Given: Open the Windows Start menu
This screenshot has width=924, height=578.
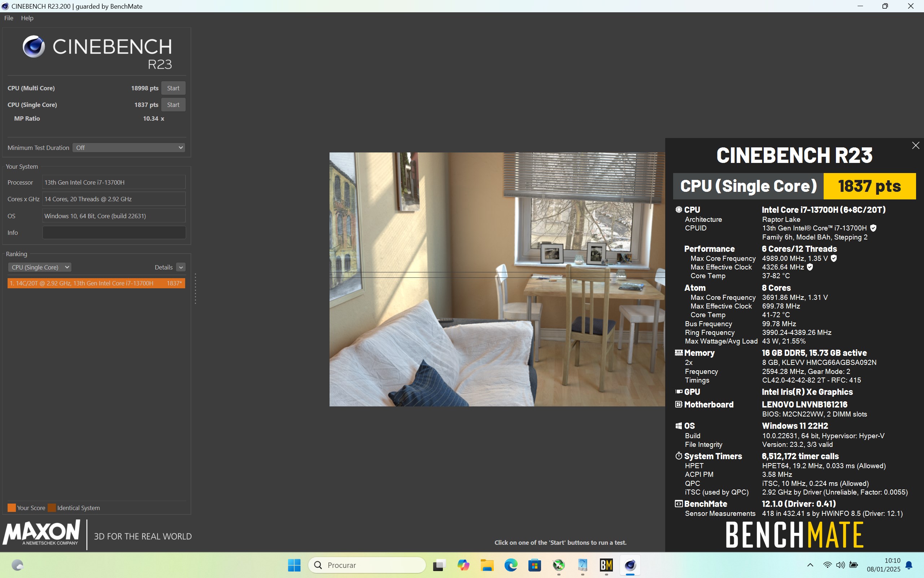Looking at the screenshot, I should [x=294, y=565].
